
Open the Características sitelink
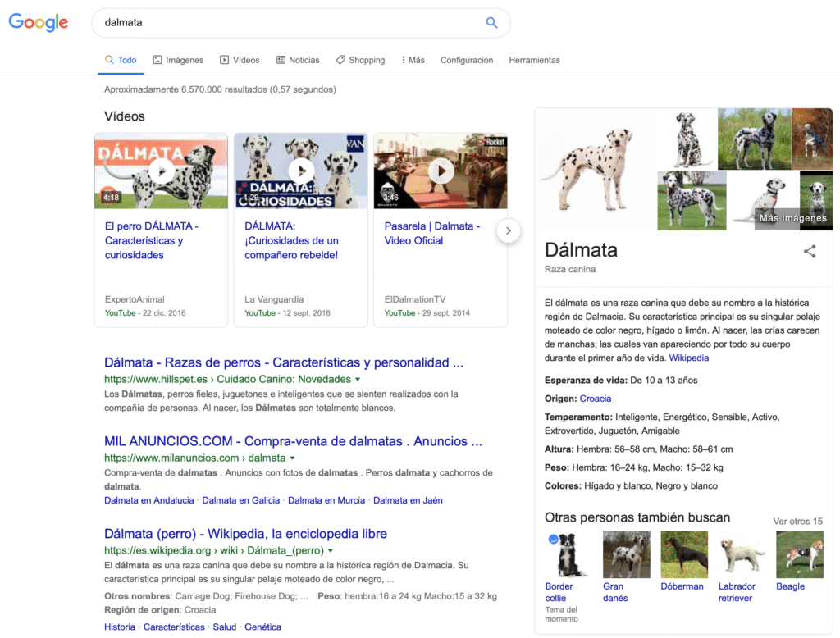pyautogui.click(x=174, y=627)
